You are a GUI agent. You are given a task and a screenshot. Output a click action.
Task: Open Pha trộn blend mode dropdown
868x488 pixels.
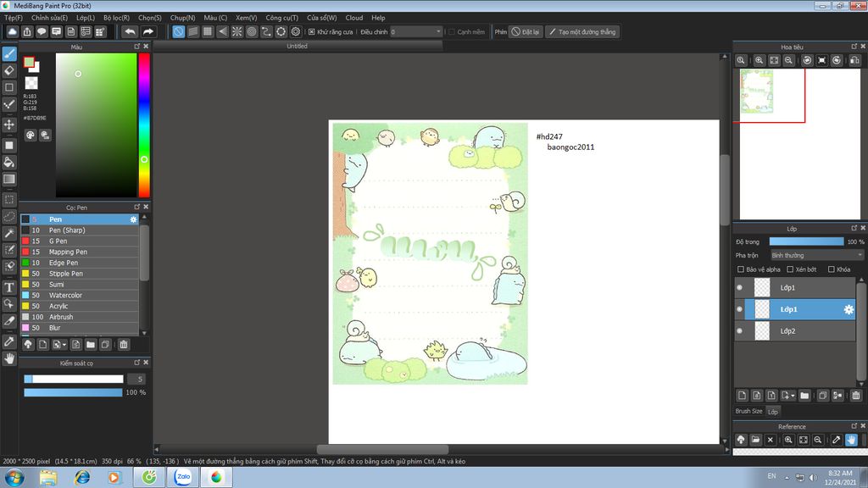817,255
